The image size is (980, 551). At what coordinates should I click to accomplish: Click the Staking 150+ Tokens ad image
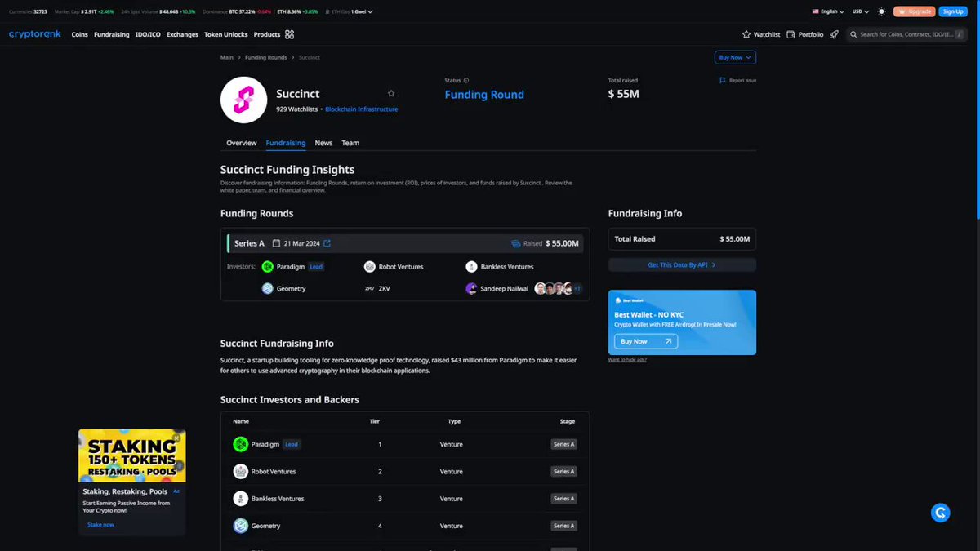click(x=131, y=455)
